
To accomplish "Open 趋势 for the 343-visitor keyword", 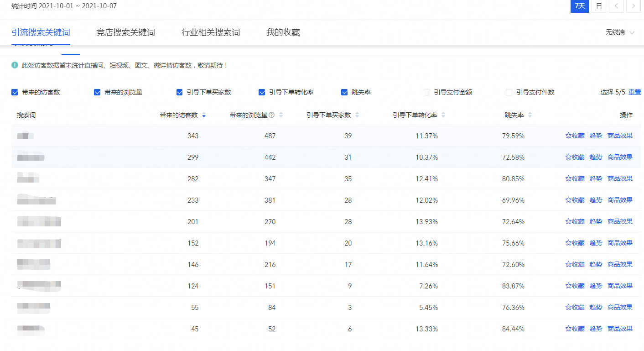I will (596, 136).
